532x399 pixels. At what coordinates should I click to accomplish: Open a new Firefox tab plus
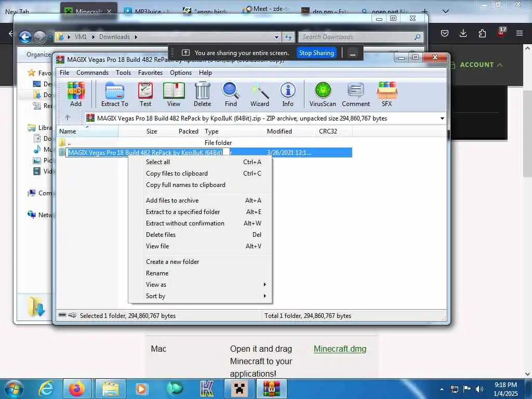pyautogui.click(x=424, y=11)
